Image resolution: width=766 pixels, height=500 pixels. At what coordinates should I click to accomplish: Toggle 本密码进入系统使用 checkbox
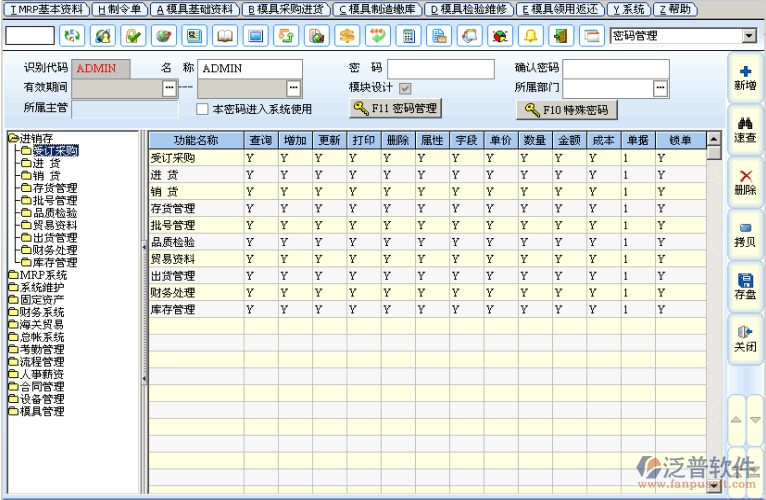point(202,109)
